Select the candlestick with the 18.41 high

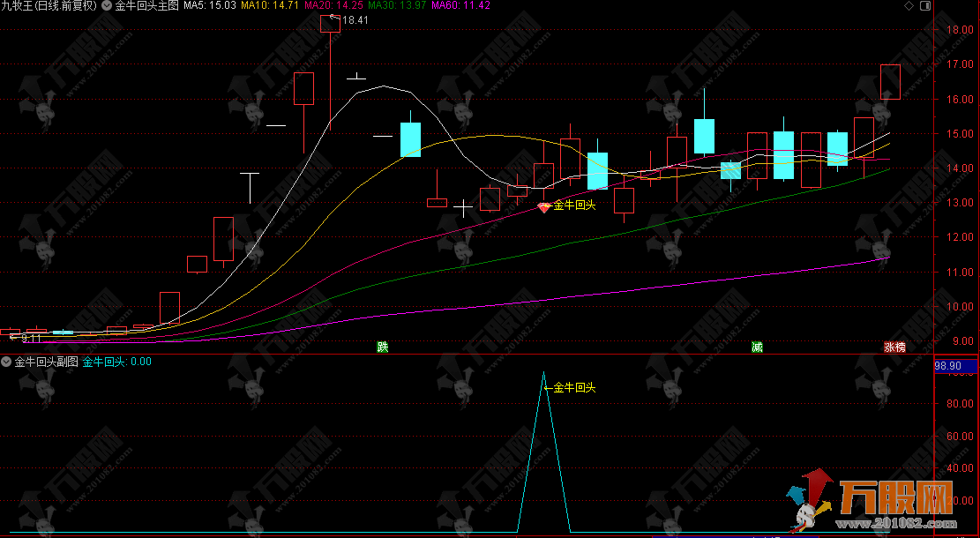click(x=330, y=24)
